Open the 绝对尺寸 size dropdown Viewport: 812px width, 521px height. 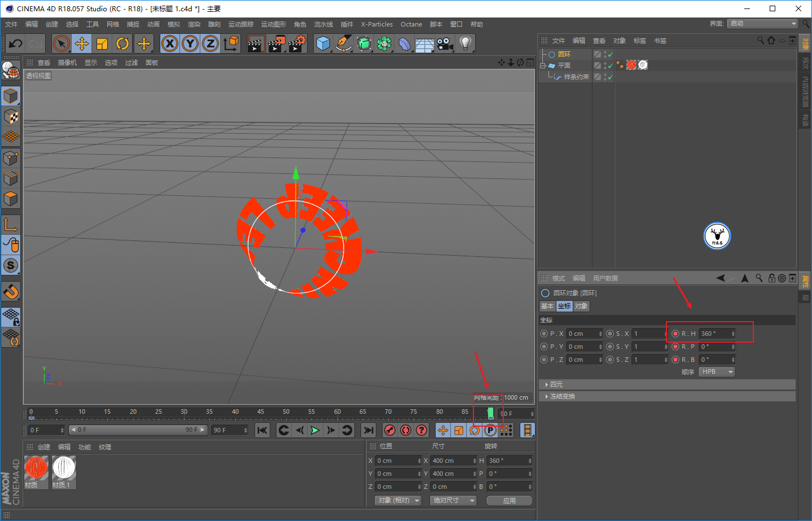point(454,501)
